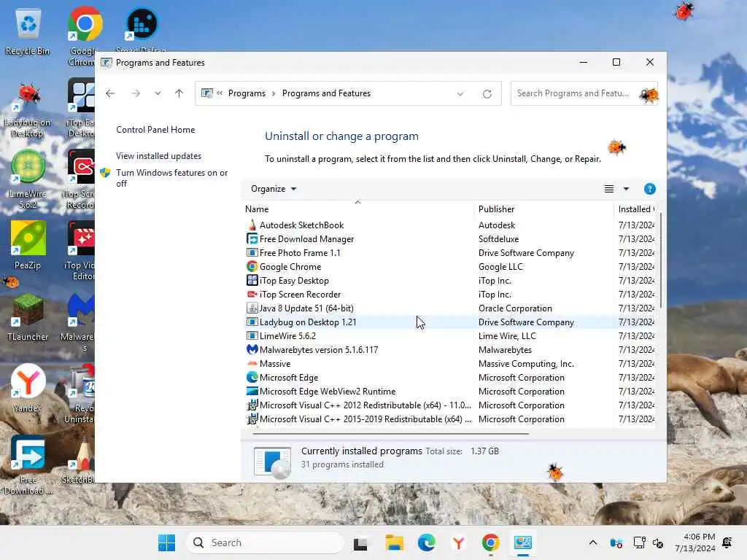Screen dimensions: 747x560
Task: Select Microsoft Visual C++ 2012 Redistributable row
Action: click(449, 405)
